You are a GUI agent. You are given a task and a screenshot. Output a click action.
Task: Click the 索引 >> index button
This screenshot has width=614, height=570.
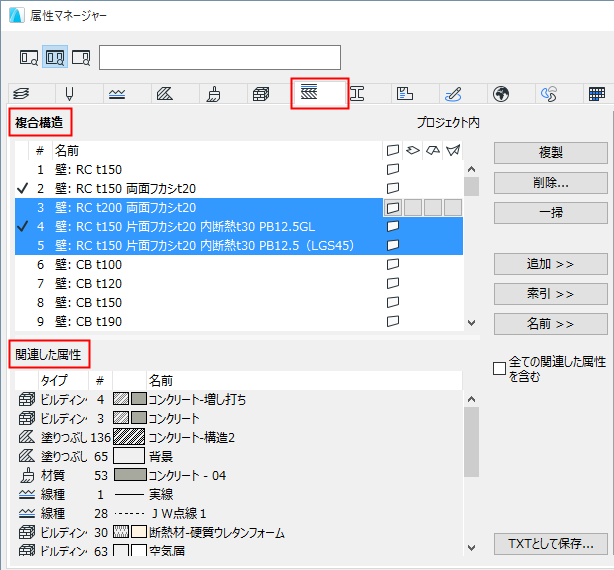click(551, 294)
